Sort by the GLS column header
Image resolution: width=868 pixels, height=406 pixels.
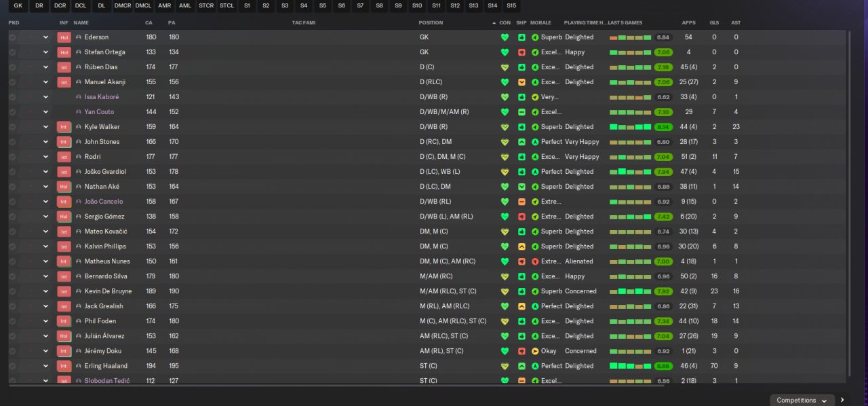714,22
